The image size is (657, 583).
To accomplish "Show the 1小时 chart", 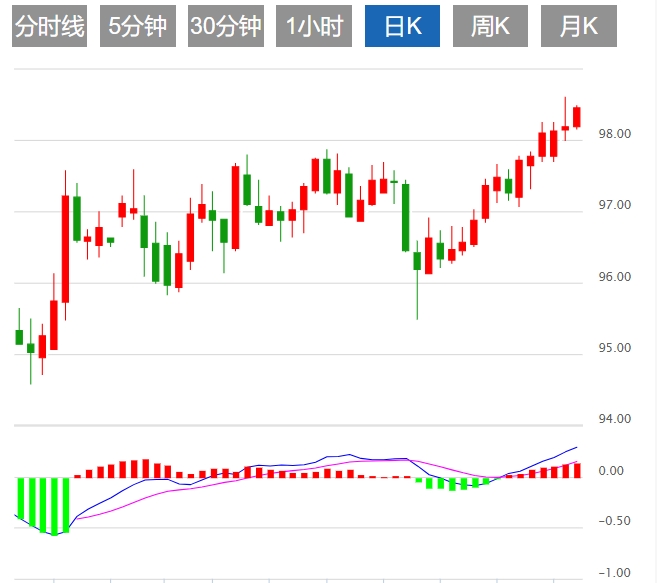I will 314,26.
